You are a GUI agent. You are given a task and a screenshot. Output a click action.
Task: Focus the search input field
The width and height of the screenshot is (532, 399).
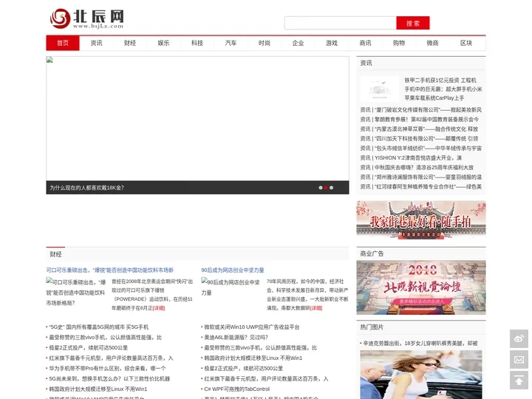pyautogui.click(x=341, y=23)
